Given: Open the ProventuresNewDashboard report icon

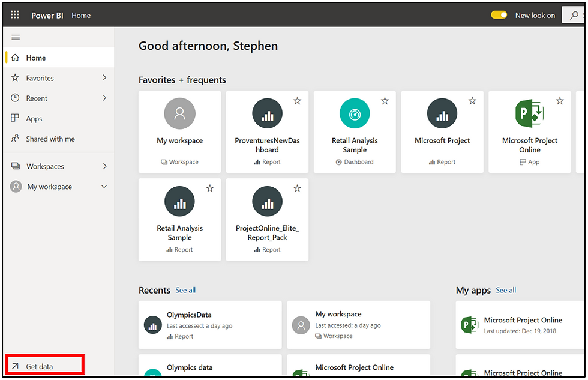Looking at the screenshot, I should (267, 113).
